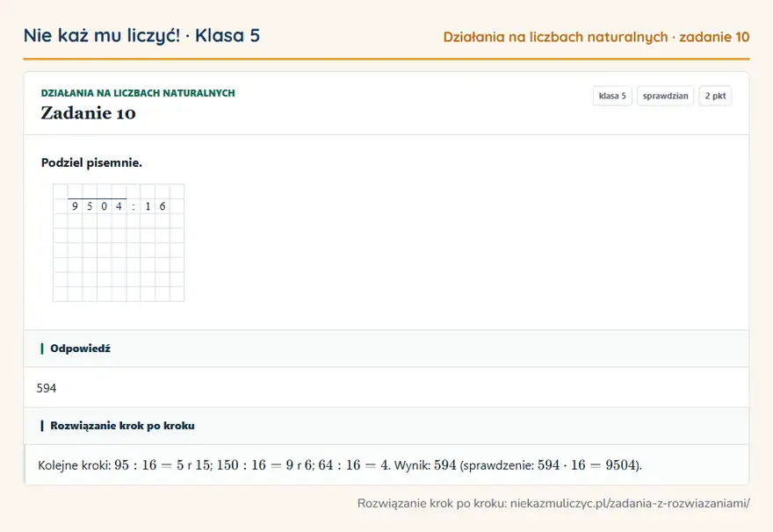Image resolution: width=773 pixels, height=532 pixels.
Task: Click the 'klasa 5' tag
Action: (612, 96)
